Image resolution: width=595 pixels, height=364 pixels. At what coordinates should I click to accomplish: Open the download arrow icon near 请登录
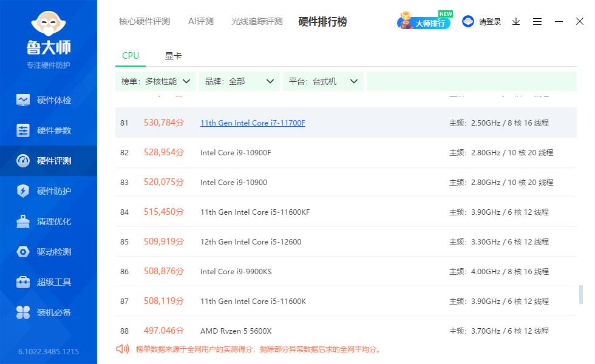click(515, 21)
